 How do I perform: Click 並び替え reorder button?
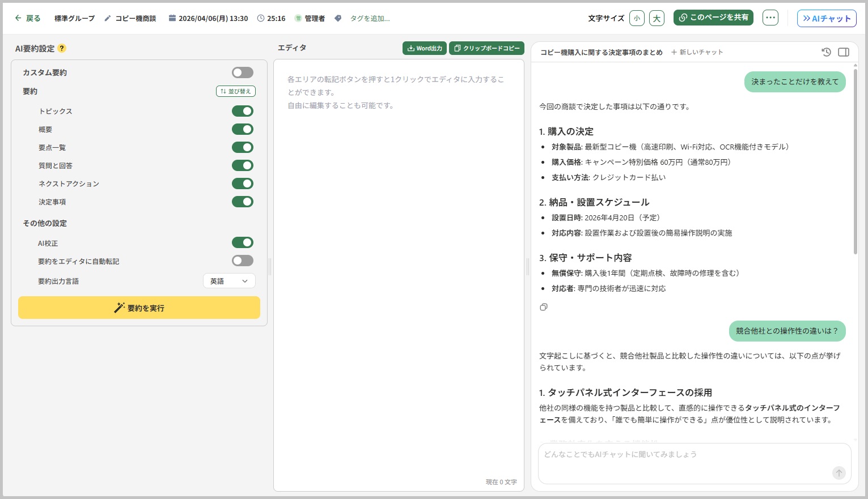(236, 91)
